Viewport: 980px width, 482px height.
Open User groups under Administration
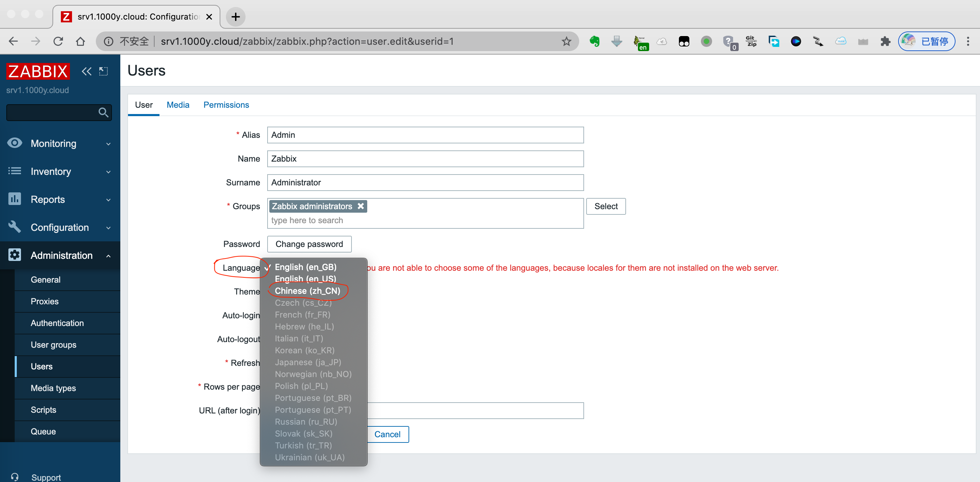click(68, 345)
